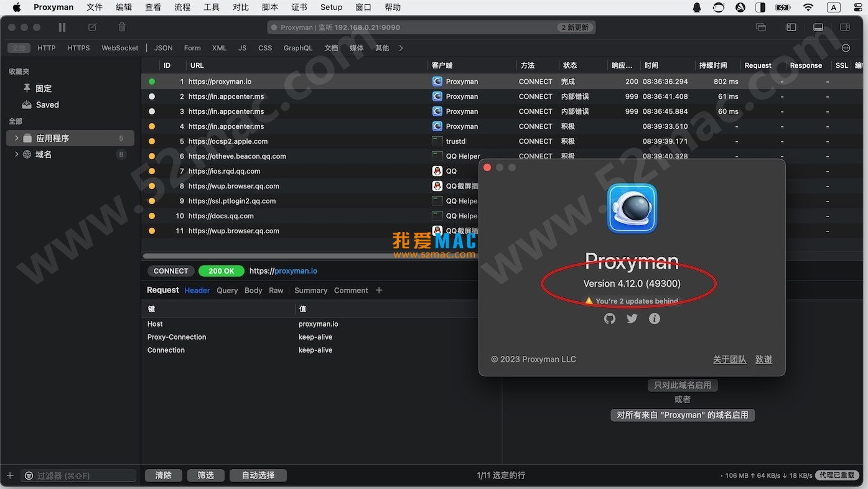Switch to the Raw tab
868x489 pixels.
pyautogui.click(x=276, y=291)
